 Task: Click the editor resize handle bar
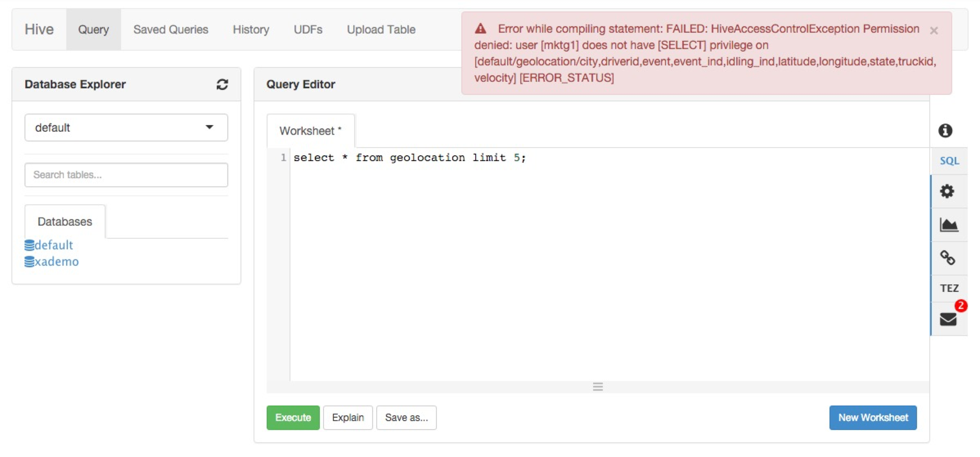point(598,387)
